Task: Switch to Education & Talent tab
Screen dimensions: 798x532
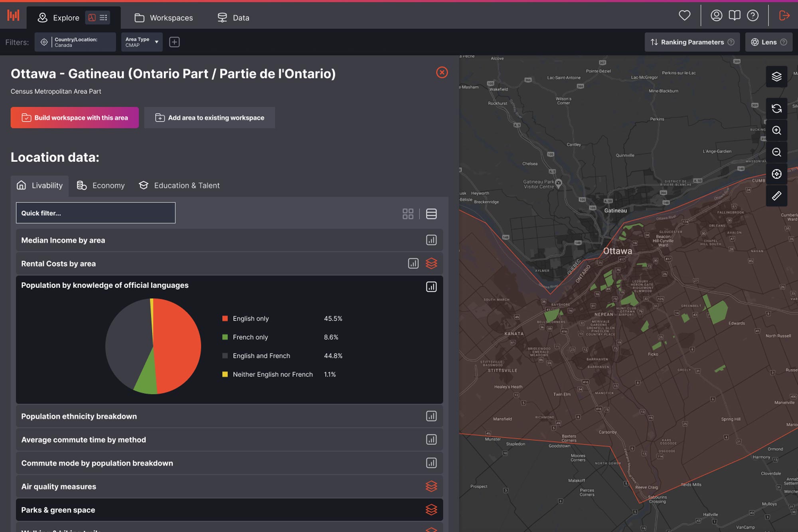Action: point(179,186)
